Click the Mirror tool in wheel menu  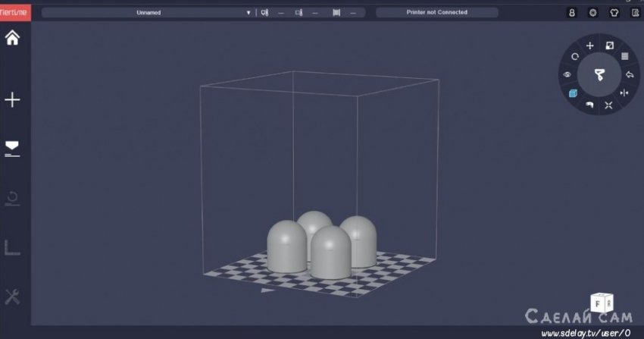624,93
